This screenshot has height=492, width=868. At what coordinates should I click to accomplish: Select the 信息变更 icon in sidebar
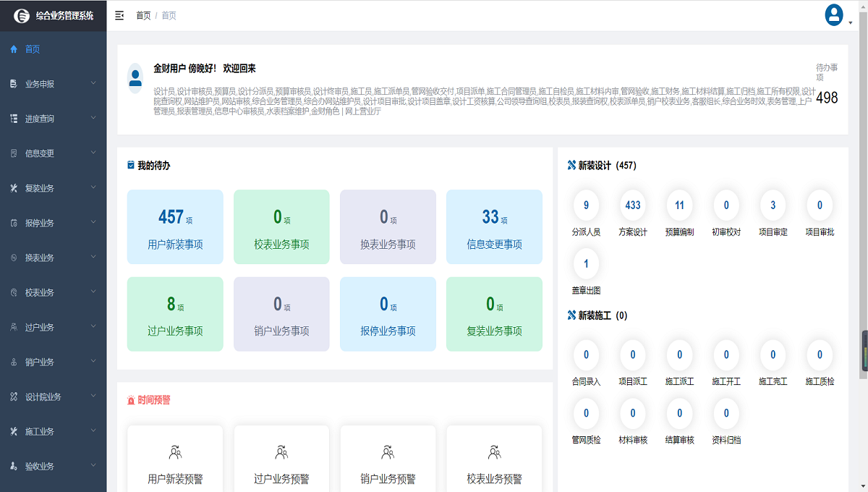coord(13,153)
